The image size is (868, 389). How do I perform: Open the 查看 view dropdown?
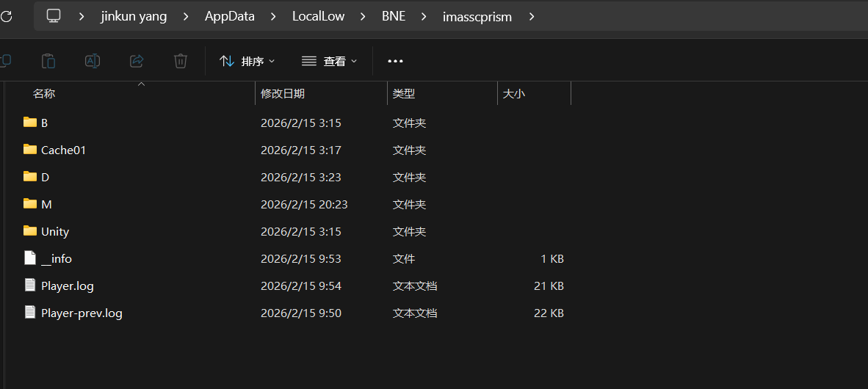coord(330,62)
